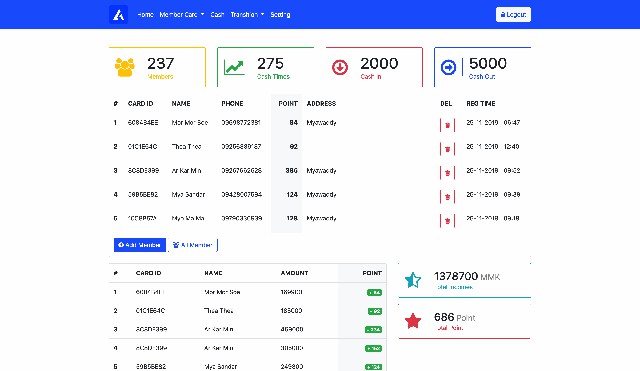Click the green rising chart icon
The image size is (640, 371).
(x=234, y=67)
